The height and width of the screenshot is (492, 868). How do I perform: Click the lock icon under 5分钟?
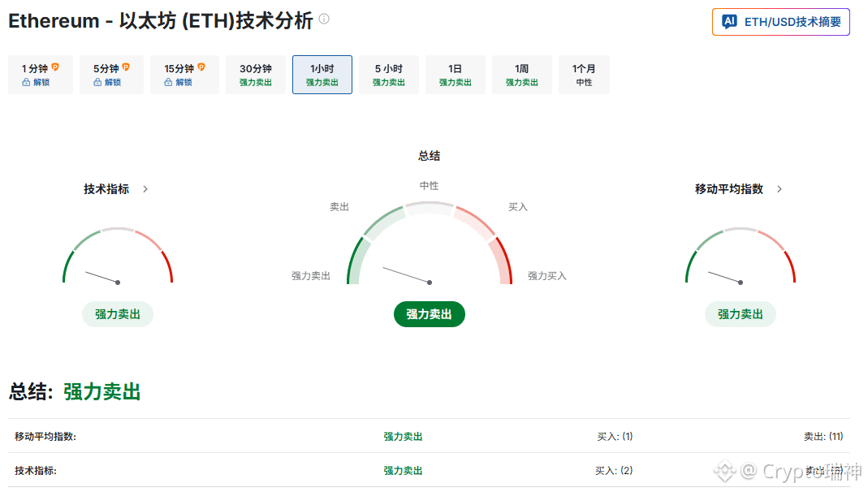[97, 83]
